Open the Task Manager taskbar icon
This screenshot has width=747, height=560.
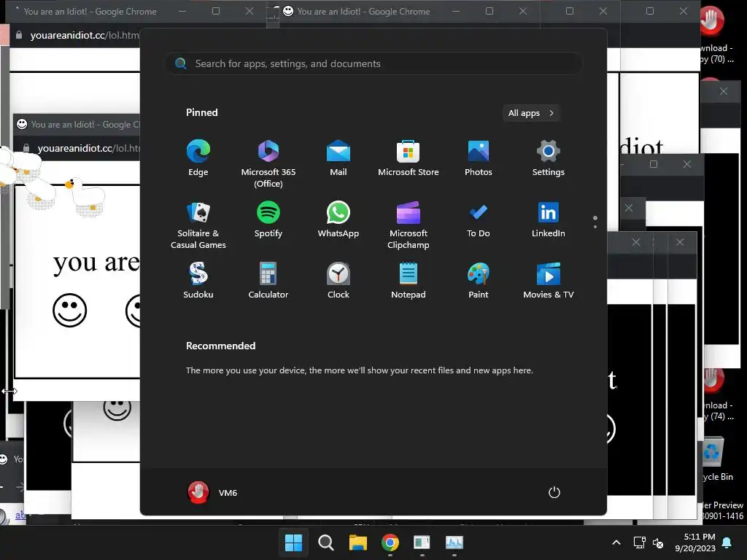tap(454, 542)
